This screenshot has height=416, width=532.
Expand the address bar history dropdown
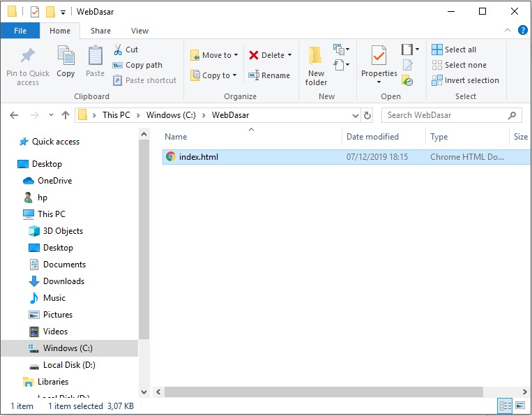point(354,115)
